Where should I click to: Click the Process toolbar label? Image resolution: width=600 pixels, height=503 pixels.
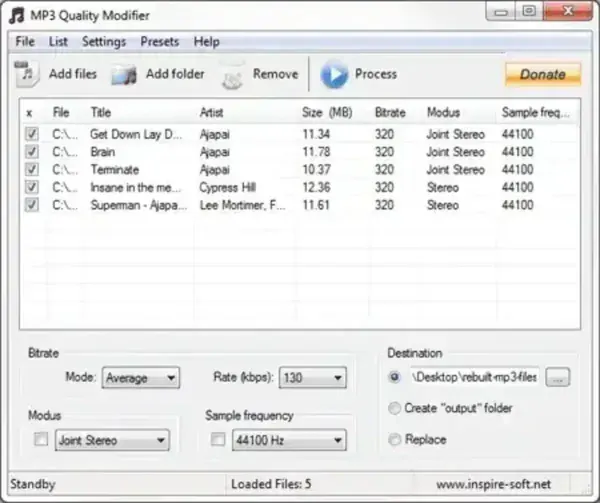[x=376, y=74]
